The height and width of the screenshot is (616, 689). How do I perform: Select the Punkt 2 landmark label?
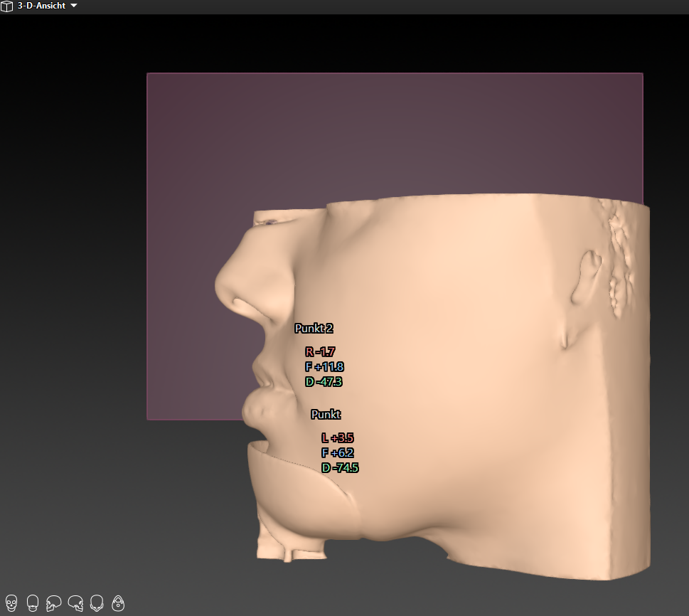314,329
